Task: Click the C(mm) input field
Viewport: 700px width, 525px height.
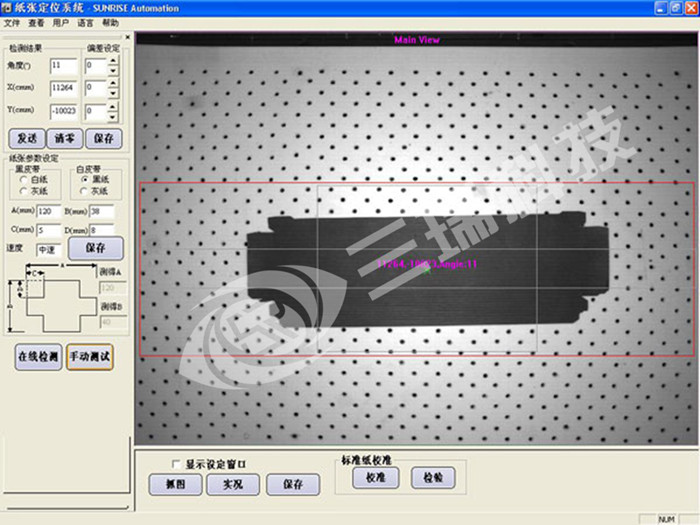Action: coord(48,230)
